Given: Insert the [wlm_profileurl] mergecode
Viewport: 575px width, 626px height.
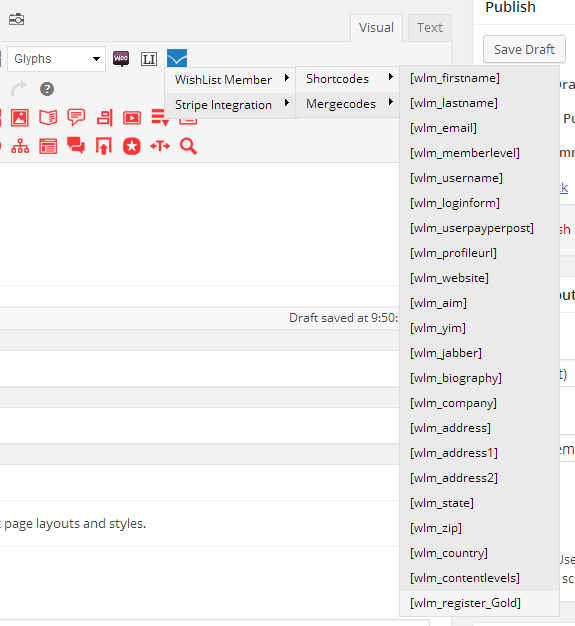Looking at the screenshot, I should [479, 253].
